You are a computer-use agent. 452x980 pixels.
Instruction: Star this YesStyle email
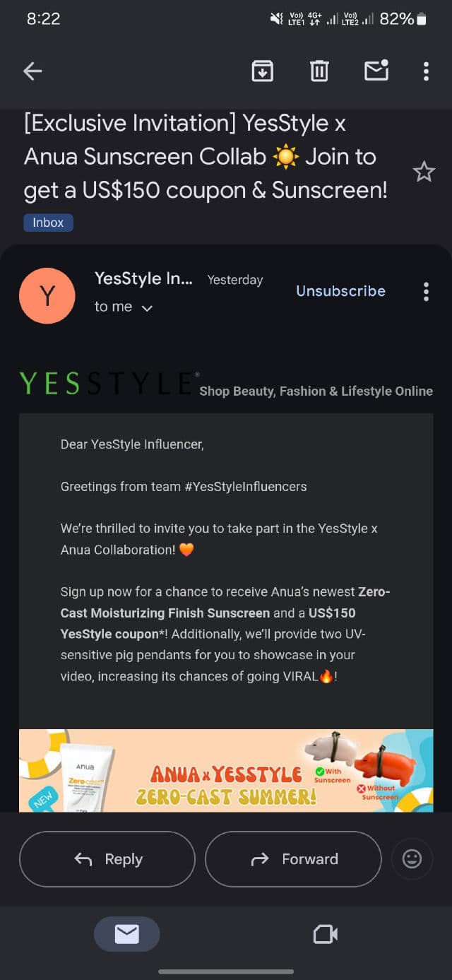424,172
